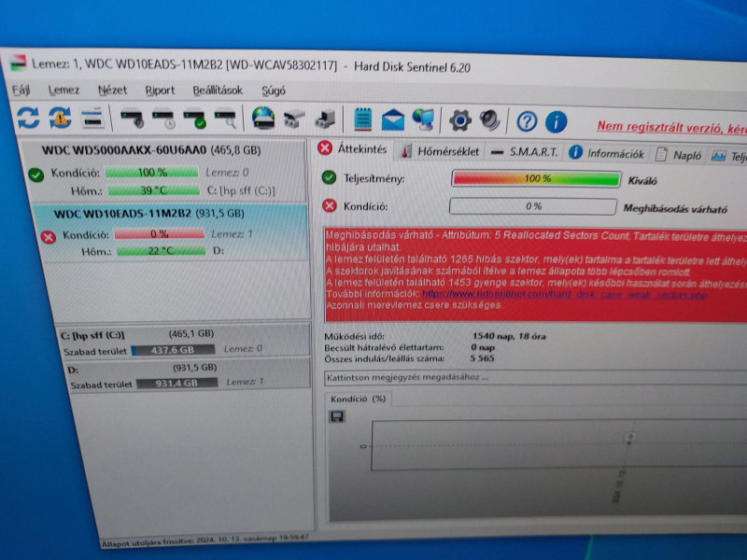This screenshot has height=560, width=747.
Task: Click the 39 °C temperature bar
Action: tap(153, 190)
